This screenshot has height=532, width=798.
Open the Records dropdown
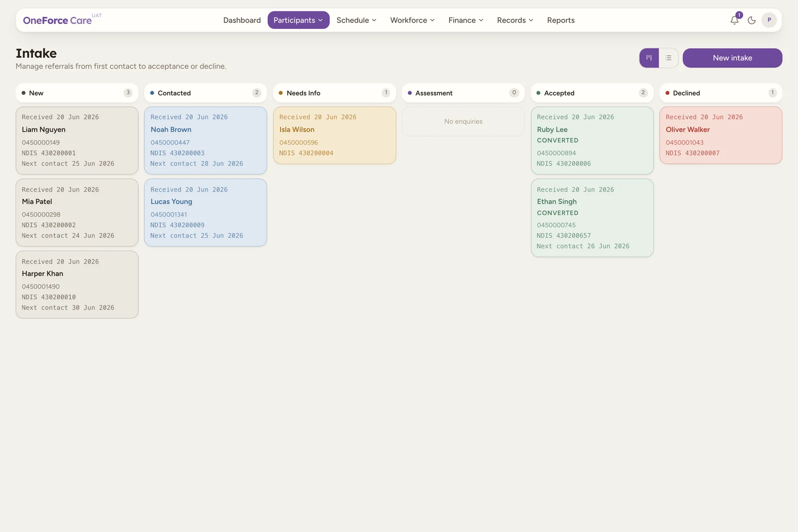click(x=515, y=20)
